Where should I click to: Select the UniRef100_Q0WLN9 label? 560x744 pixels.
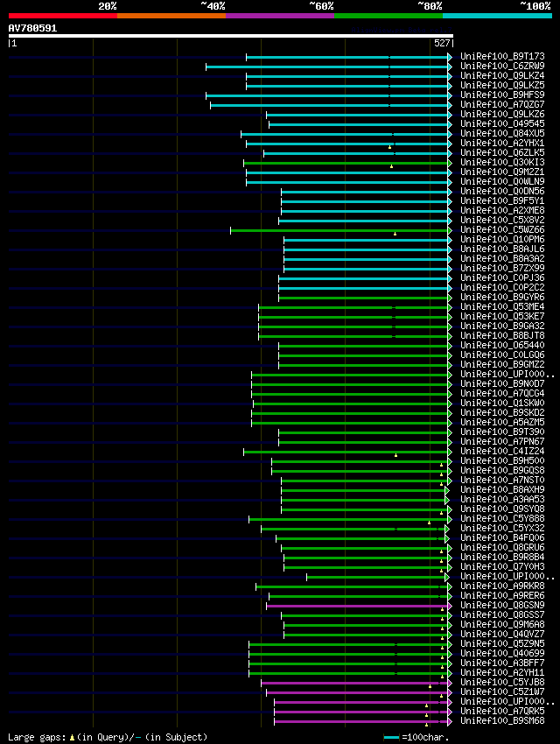[x=502, y=182]
